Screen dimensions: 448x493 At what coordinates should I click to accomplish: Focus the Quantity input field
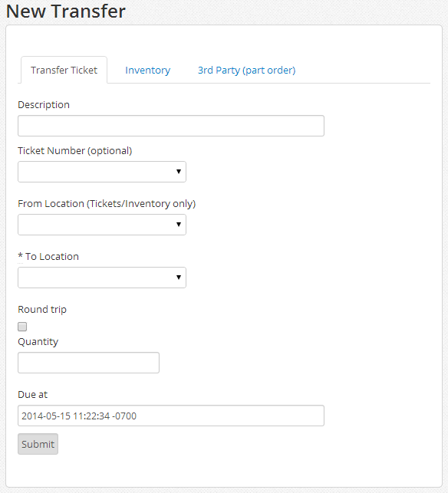coord(88,363)
